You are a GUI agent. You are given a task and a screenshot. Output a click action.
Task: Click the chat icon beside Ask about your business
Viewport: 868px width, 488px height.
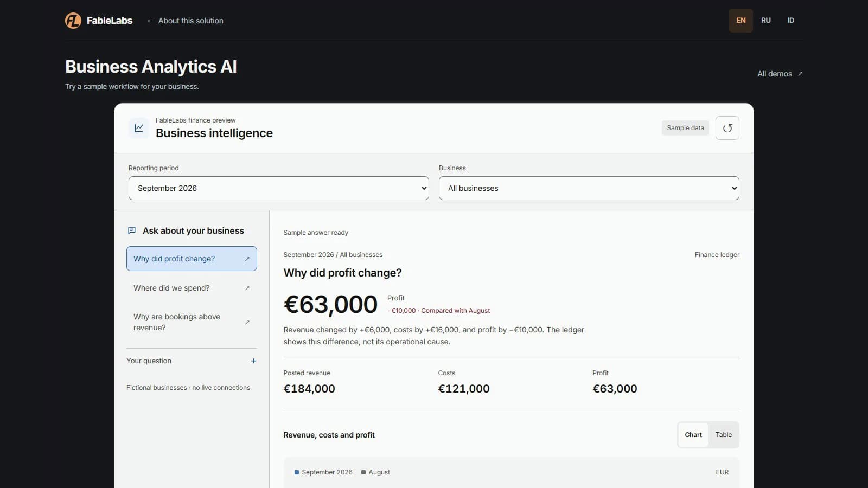pyautogui.click(x=132, y=230)
